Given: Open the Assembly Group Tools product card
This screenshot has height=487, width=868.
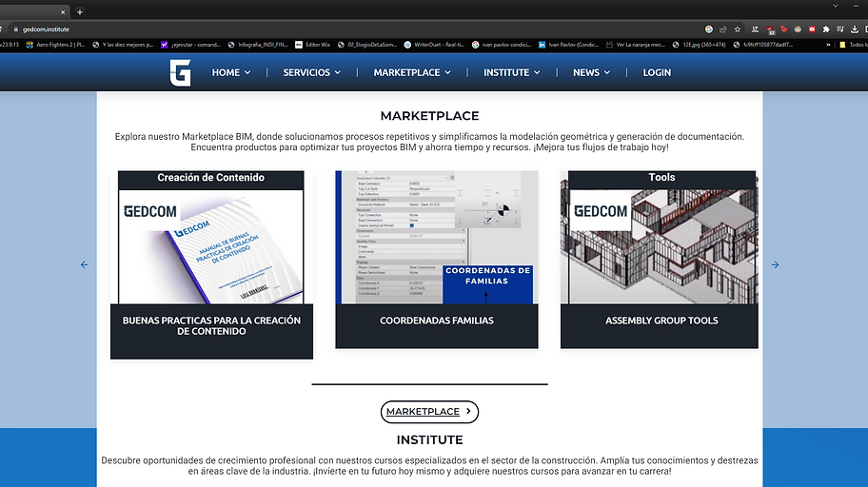Looking at the screenshot, I should (660, 260).
